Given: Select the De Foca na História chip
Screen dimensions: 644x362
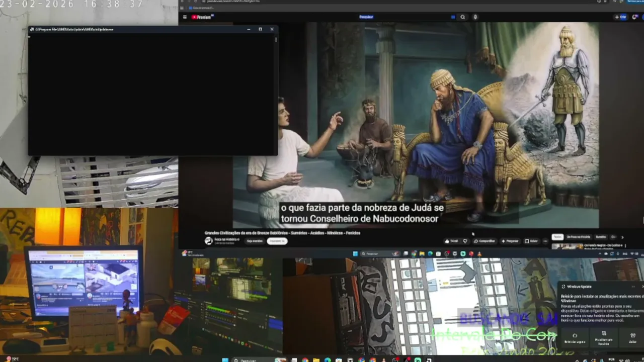Looking at the screenshot, I should pyautogui.click(x=578, y=237).
